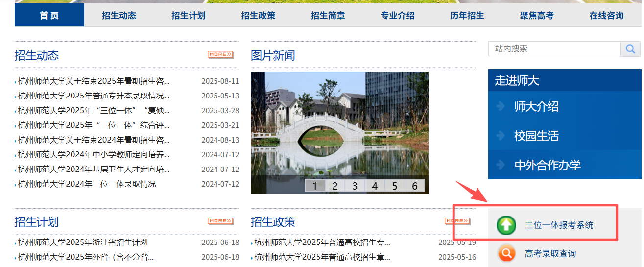This screenshot has height=267, width=644.
Task: Click arrow icon beside 师大介绍
Action: click(x=501, y=106)
